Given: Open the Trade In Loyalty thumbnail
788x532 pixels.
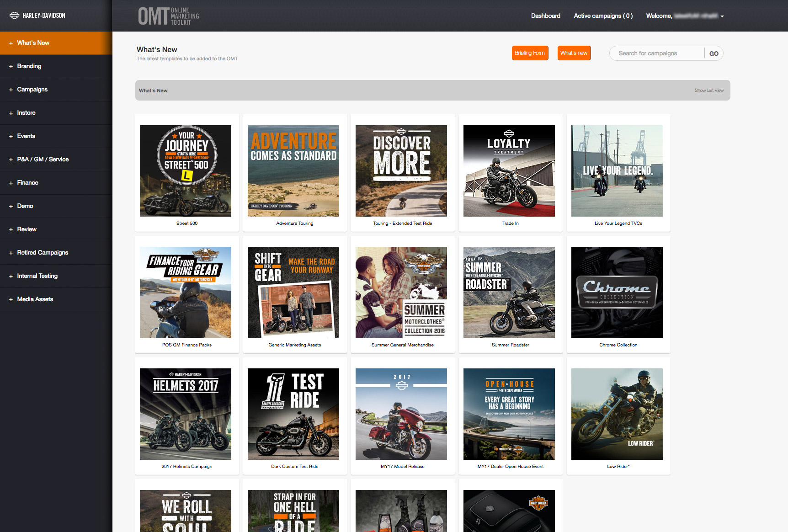Looking at the screenshot, I should (509, 171).
